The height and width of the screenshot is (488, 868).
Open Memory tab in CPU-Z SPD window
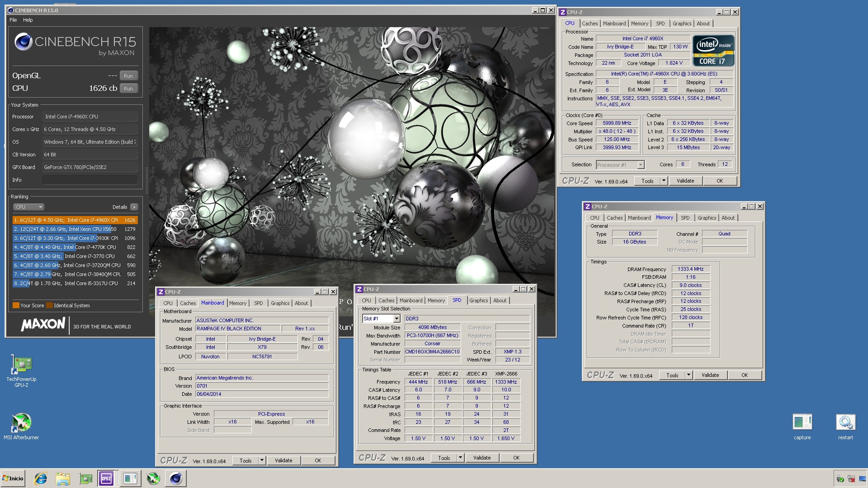coord(436,300)
